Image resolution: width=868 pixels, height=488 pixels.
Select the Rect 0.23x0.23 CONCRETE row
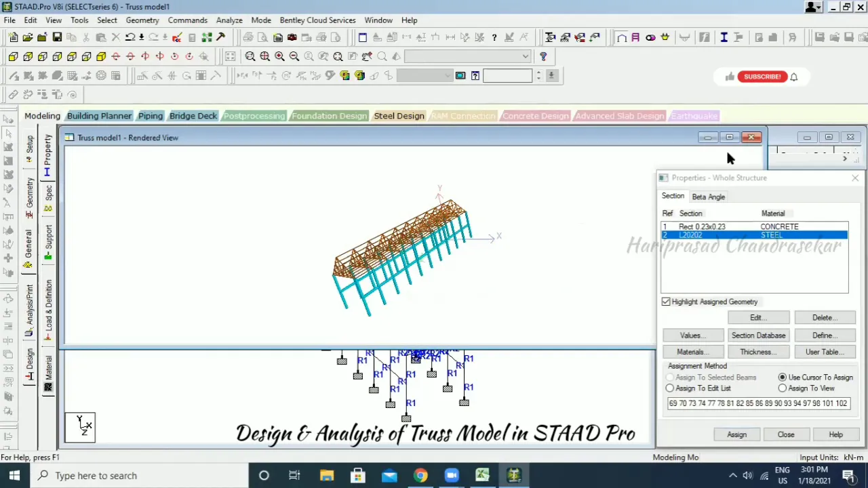pos(754,226)
